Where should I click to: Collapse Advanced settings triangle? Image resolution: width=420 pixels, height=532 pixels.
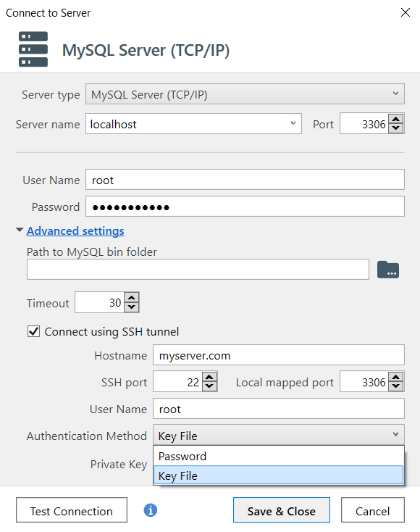coord(20,230)
